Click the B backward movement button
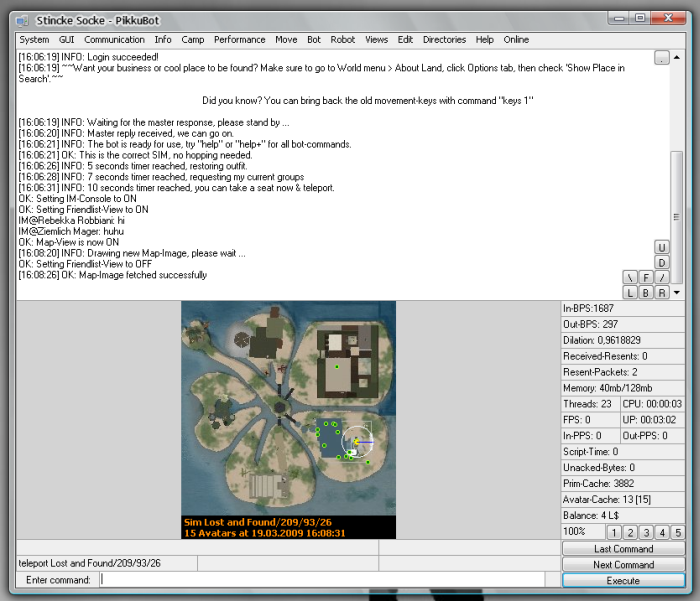This screenshot has width=700, height=601. (x=646, y=293)
